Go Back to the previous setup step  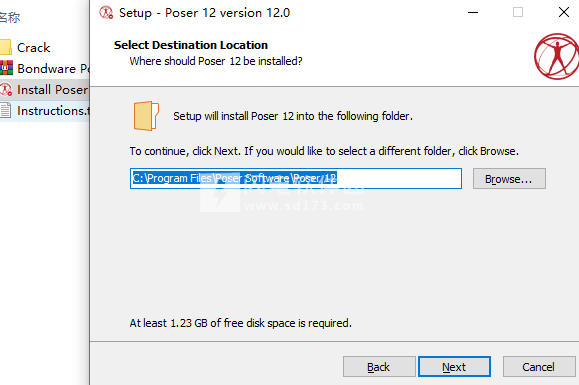pos(379,367)
